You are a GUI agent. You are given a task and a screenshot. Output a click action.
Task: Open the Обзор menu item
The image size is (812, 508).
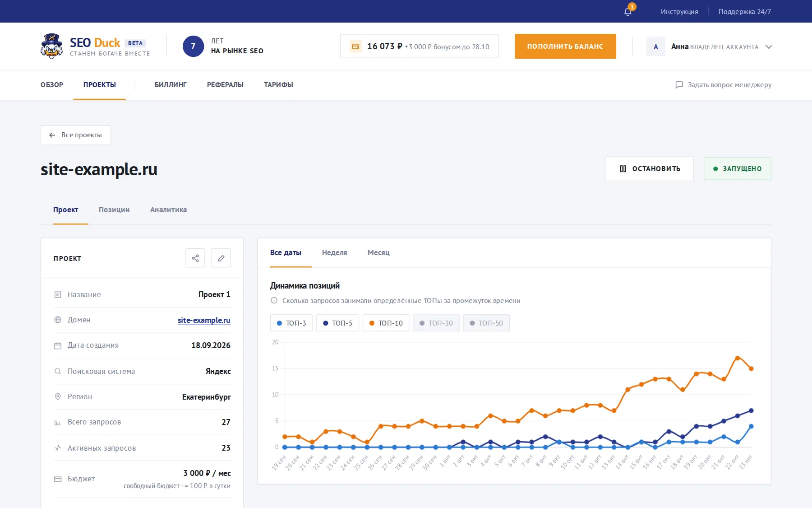tap(52, 85)
